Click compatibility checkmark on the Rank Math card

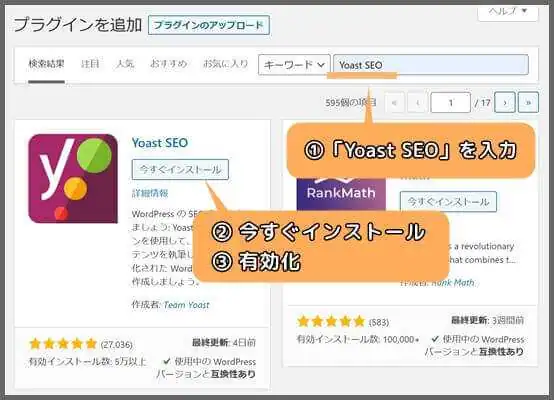435,339
